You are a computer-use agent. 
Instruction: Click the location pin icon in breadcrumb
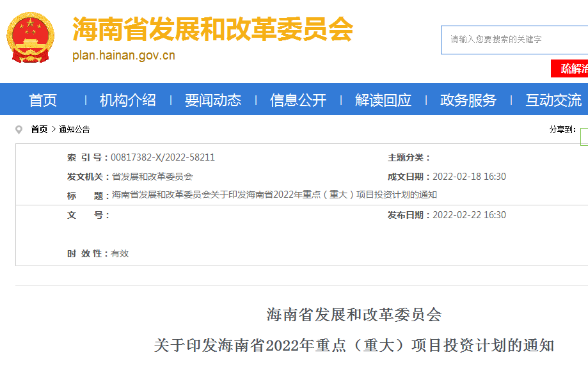(19, 130)
